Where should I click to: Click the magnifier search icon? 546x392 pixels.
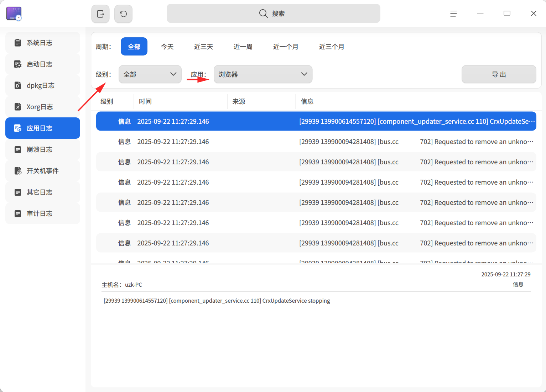[264, 14]
